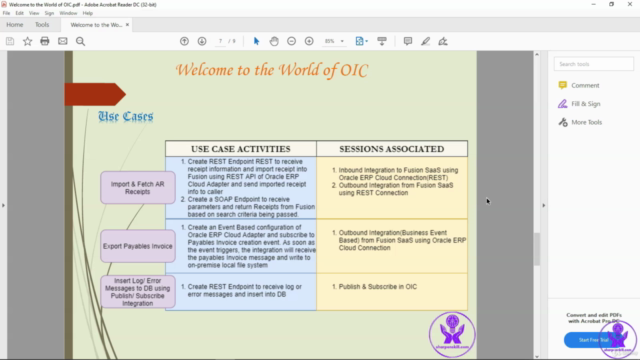
Task: Click the Export Payables Invoice box
Action: (138, 246)
